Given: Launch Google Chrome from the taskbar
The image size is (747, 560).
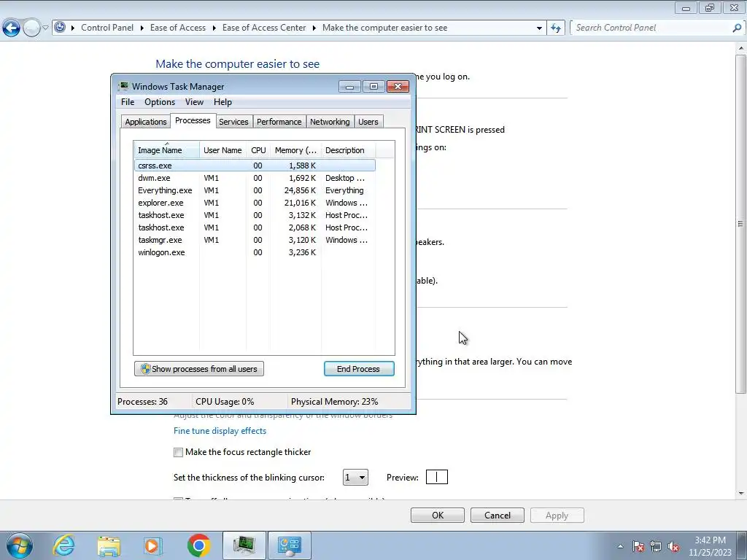Looking at the screenshot, I should pyautogui.click(x=198, y=545).
